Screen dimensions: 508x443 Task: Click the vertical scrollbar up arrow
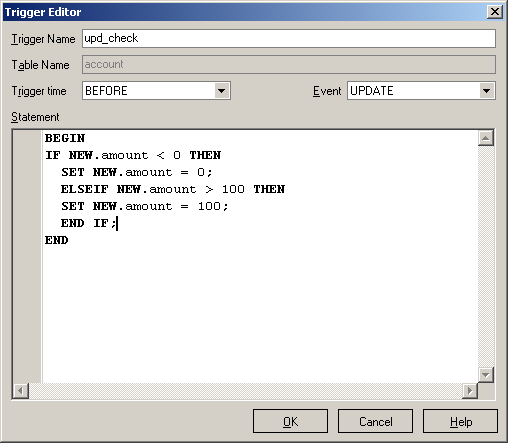[x=485, y=138]
